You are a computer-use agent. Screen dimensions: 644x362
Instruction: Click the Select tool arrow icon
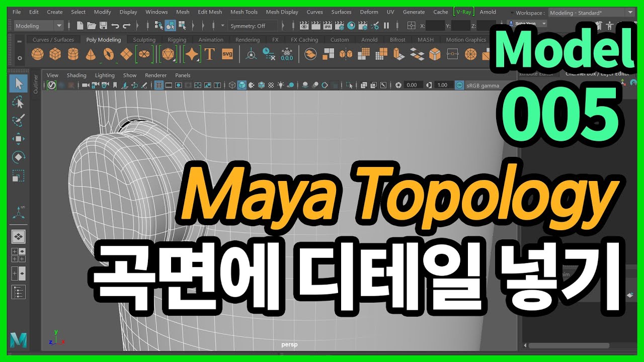click(x=19, y=83)
